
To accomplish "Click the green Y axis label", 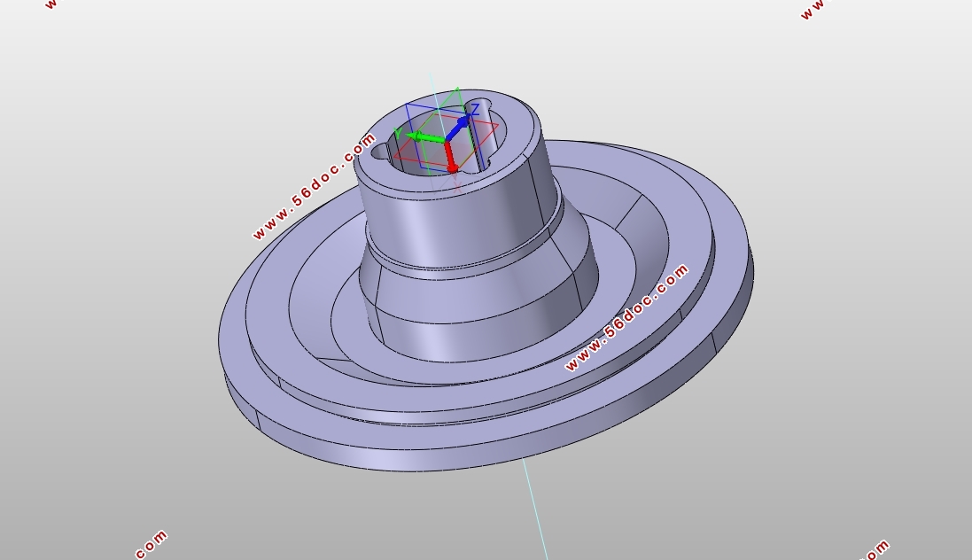I will pos(398,133).
